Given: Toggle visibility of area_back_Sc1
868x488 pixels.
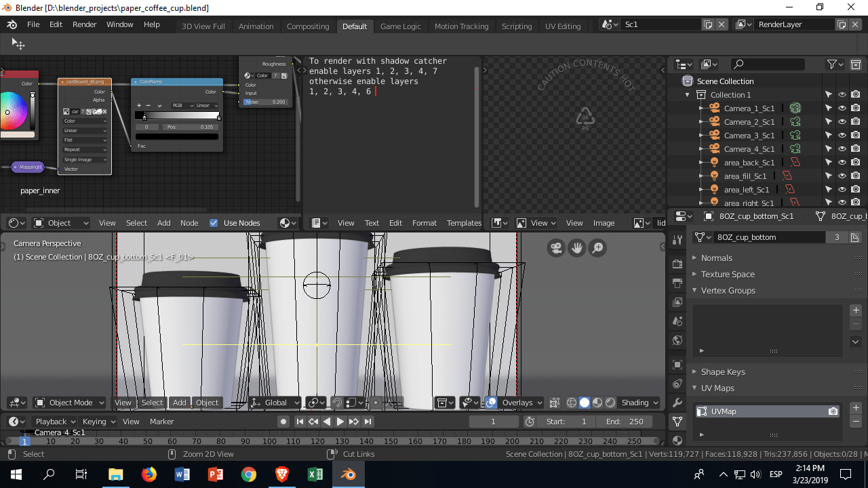Looking at the screenshot, I should (x=842, y=163).
